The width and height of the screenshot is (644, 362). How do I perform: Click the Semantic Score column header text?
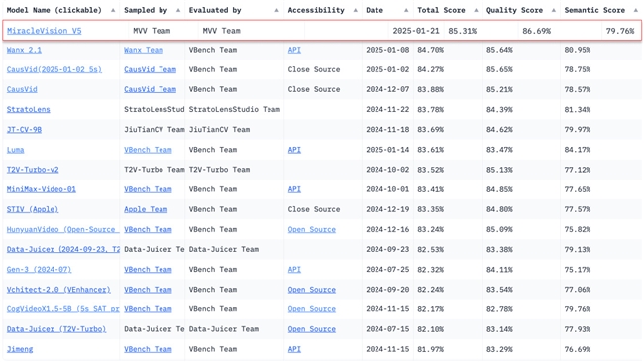(594, 10)
